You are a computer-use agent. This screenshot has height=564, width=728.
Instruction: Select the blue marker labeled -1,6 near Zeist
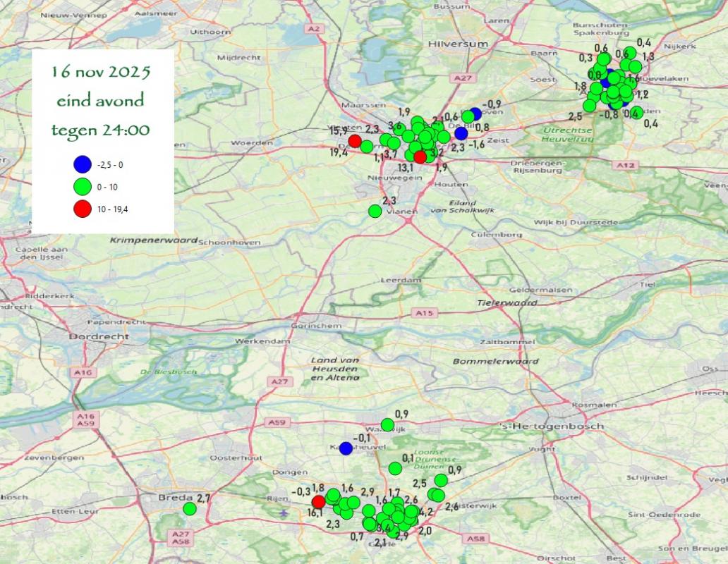pos(461,133)
